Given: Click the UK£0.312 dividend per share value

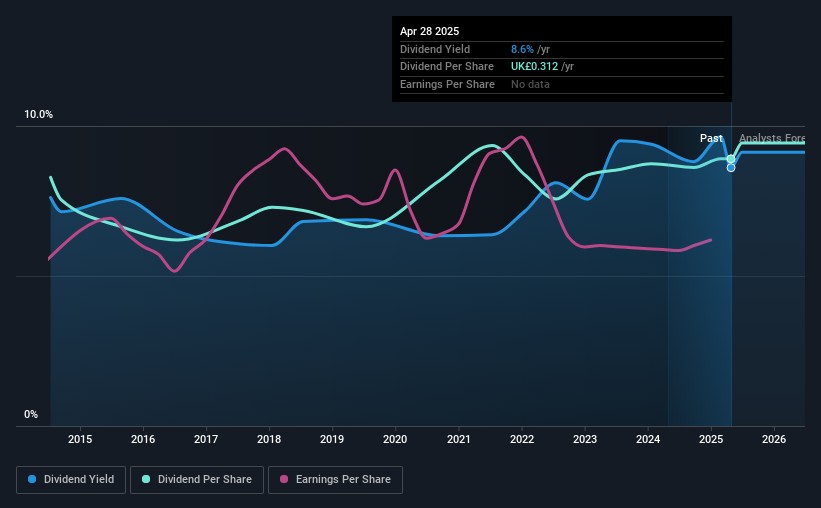Looking at the screenshot, I should tap(534, 67).
